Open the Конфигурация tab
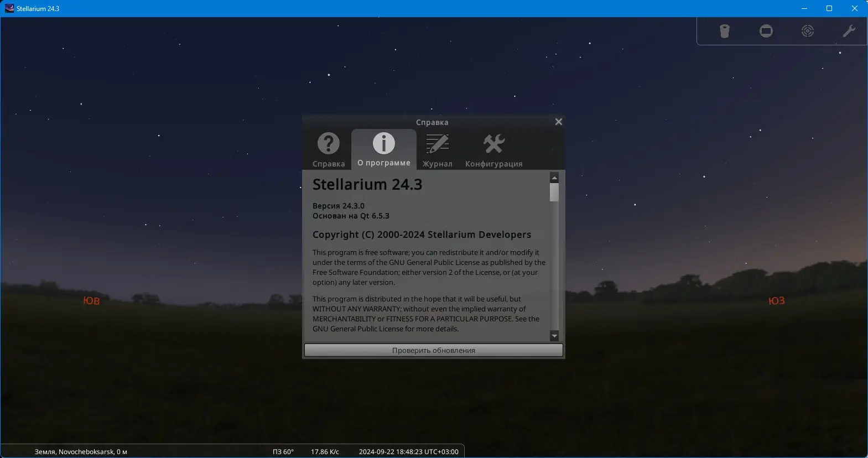Viewport: 868px width, 458px height. click(x=493, y=150)
